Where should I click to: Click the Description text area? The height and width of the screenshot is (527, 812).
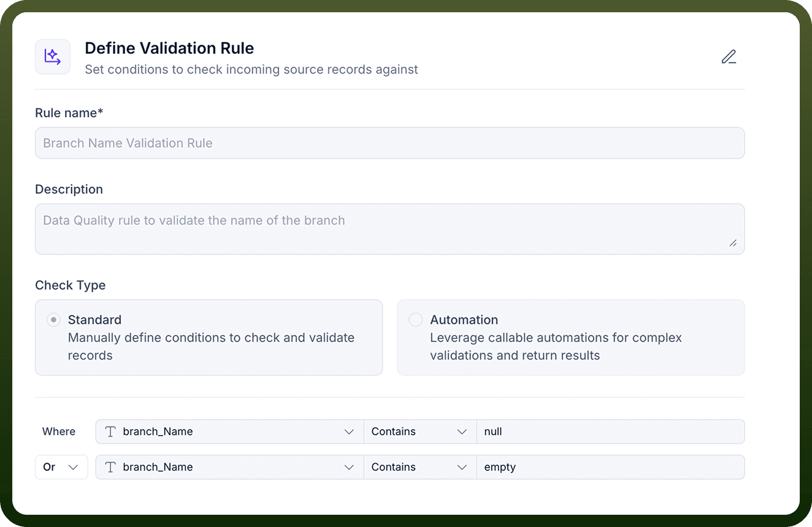click(x=390, y=229)
